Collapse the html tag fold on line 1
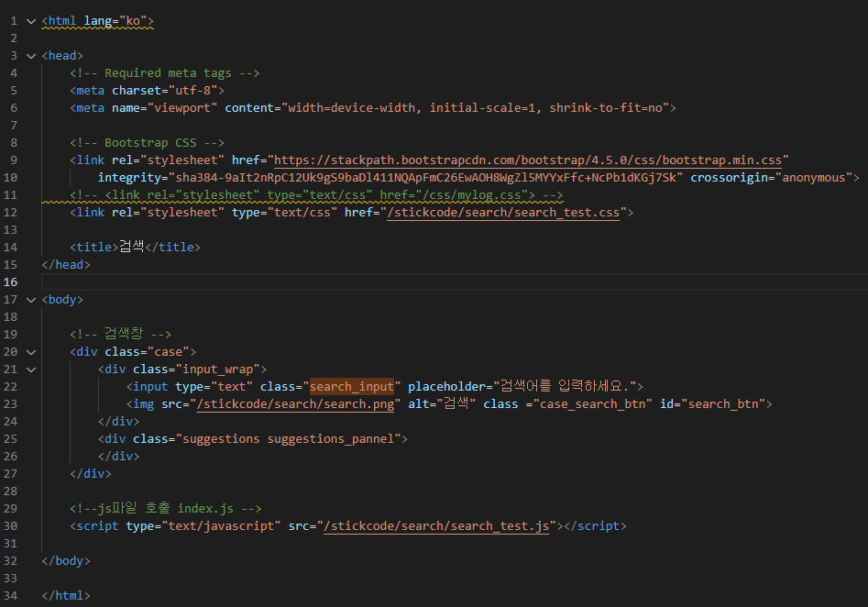 click(31, 21)
